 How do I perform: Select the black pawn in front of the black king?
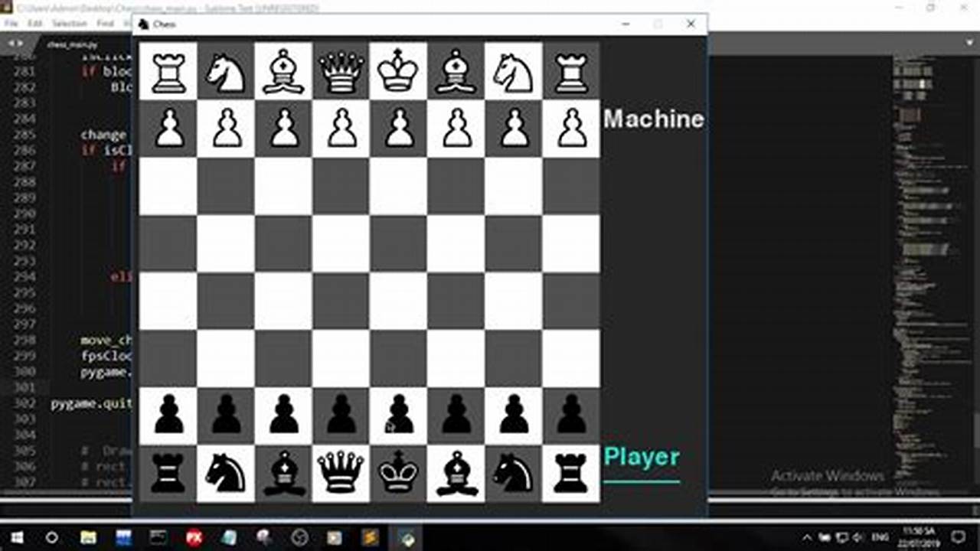click(x=399, y=416)
